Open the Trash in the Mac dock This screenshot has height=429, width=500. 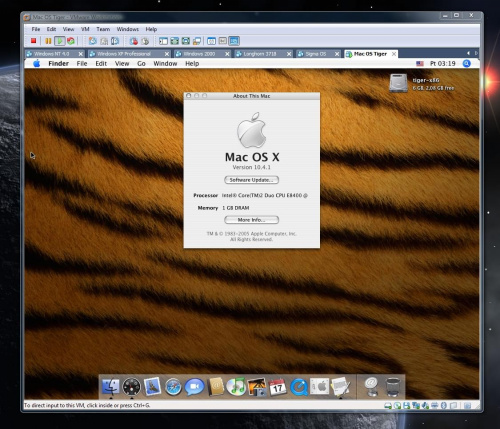click(x=392, y=387)
